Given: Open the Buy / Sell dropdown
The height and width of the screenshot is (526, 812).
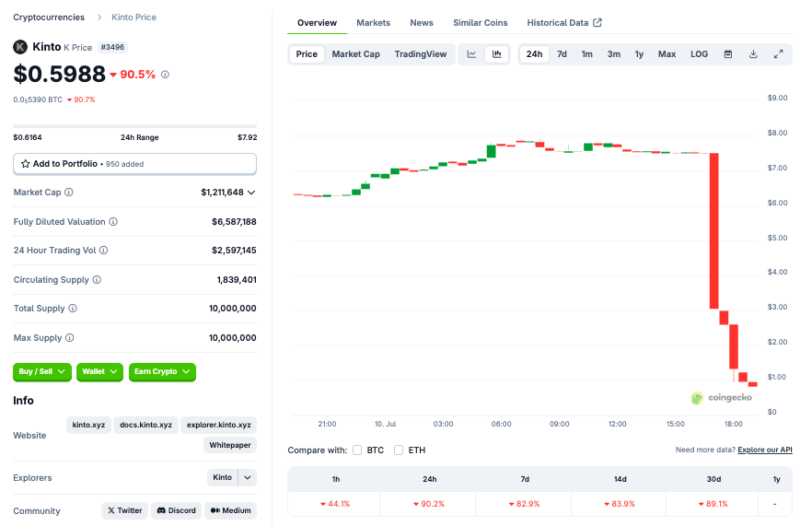Looking at the screenshot, I should pyautogui.click(x=42, y=371).
